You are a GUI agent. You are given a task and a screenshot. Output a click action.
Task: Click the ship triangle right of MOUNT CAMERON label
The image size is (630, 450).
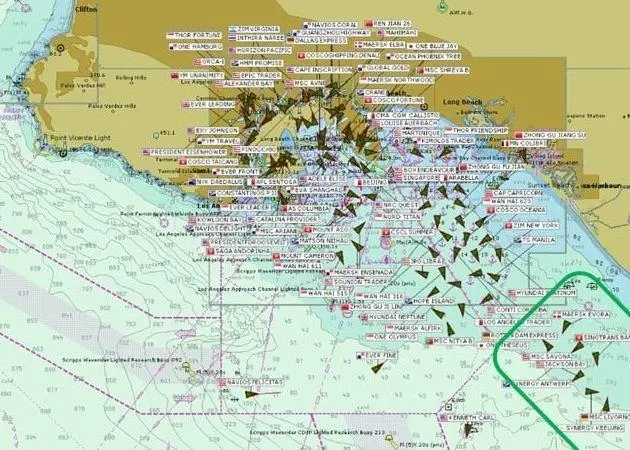click(340, 257)
